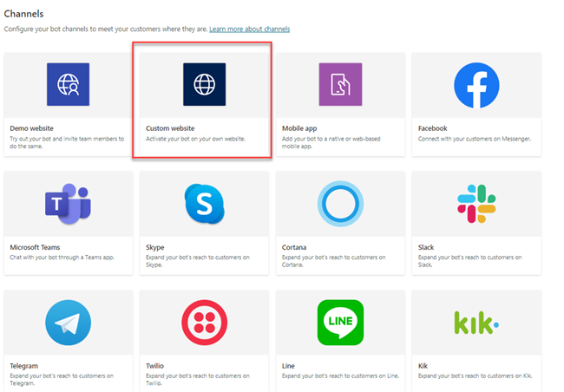Click the Demo website title text
The width and height of the screenshot is (564, 392).
(31, 128)
